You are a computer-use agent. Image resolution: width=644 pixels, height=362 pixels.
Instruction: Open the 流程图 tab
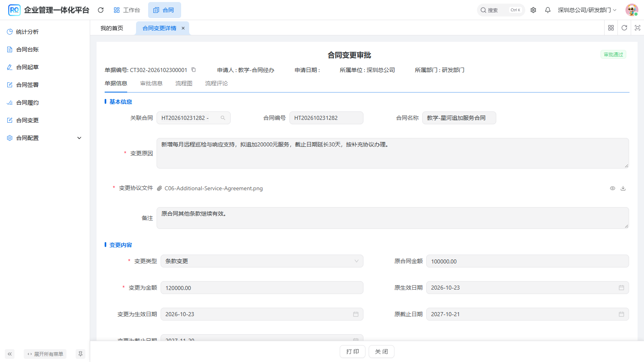pyautogui.click(x=184, y=83)
